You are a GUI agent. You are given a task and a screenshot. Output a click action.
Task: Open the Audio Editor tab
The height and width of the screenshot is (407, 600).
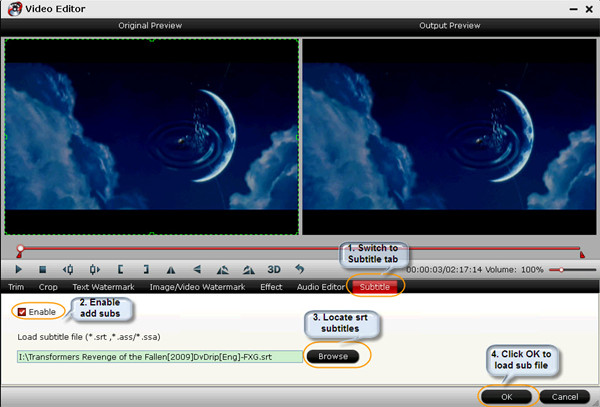click(321, 287)
